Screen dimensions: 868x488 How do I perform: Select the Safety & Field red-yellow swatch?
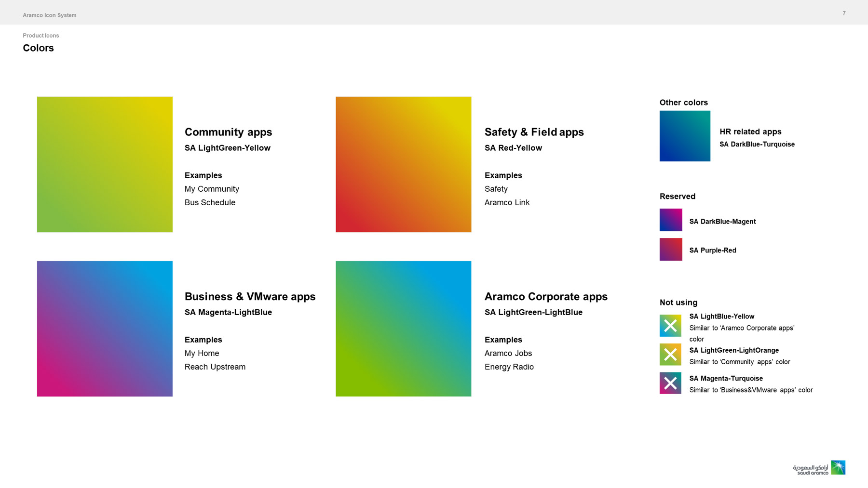[403, 164]
